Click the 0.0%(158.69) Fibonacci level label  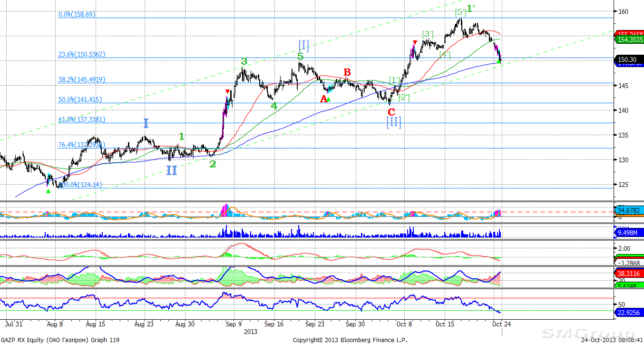point(77,15)
